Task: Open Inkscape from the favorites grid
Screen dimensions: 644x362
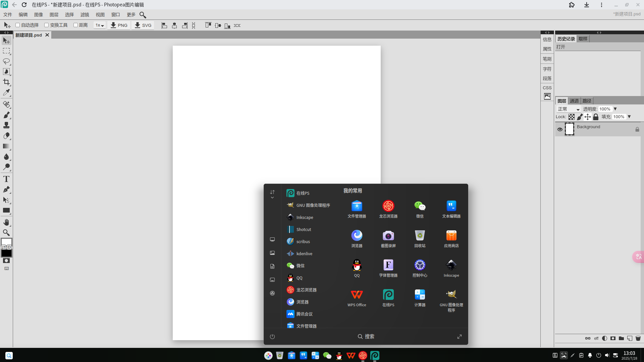Action: pos(451,268)
